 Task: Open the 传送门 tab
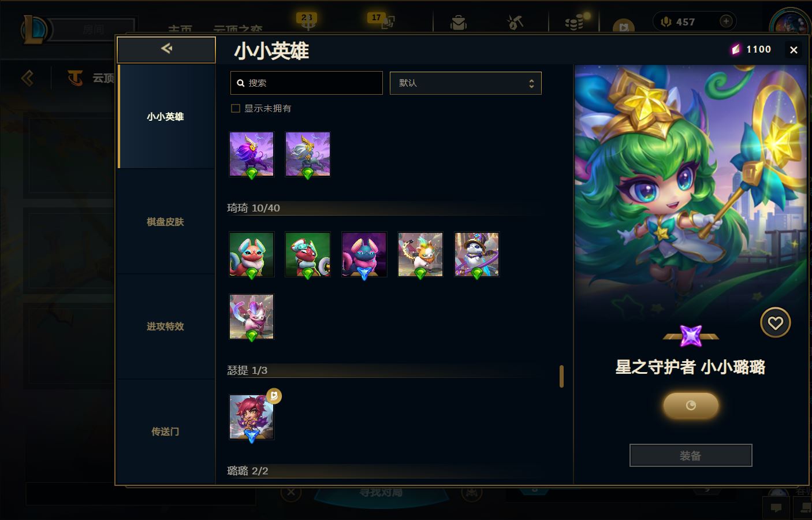[x=166, y=432]
